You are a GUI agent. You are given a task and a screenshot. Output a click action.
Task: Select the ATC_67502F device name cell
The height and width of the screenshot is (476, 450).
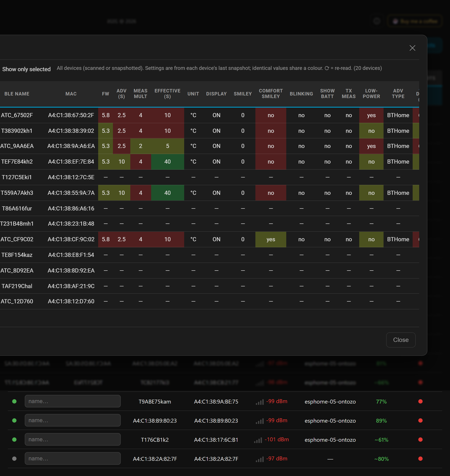(x=17, y=115)
